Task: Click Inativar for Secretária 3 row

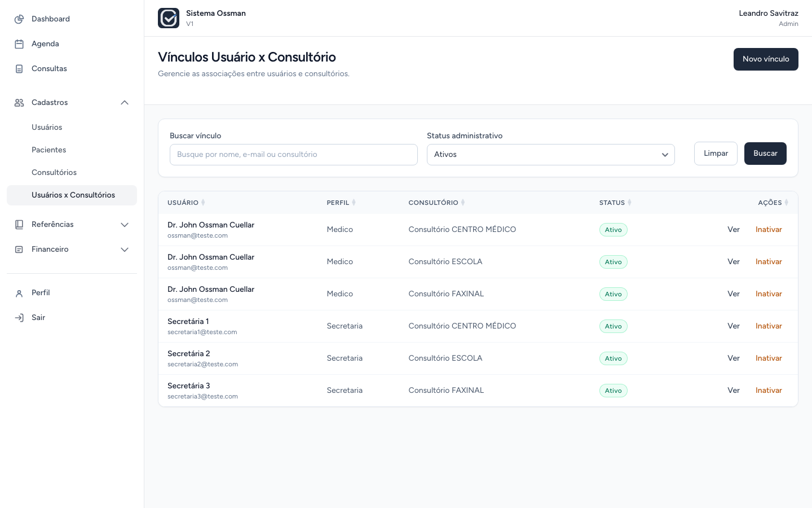Action: tap(769, 391)
